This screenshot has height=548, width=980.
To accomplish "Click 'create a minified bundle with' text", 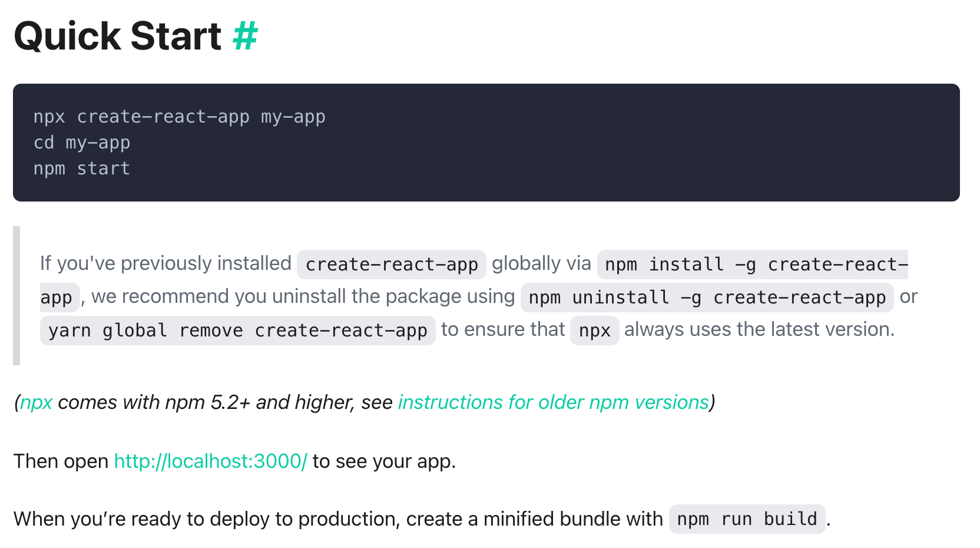I will coord(535,519).
